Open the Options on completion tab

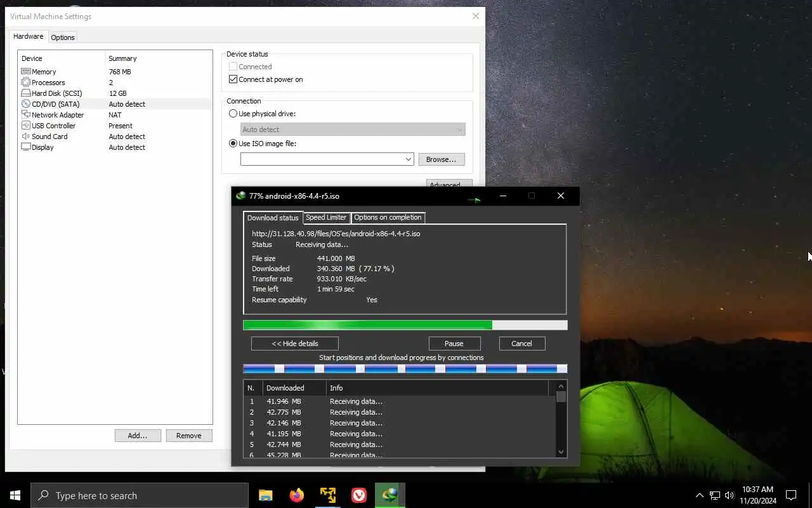point(388,217)
